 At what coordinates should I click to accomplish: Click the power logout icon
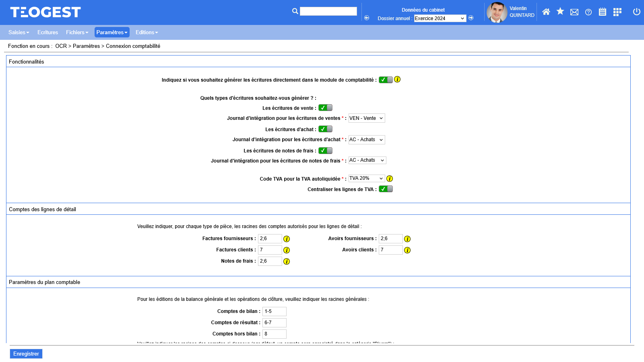[636, 12]
